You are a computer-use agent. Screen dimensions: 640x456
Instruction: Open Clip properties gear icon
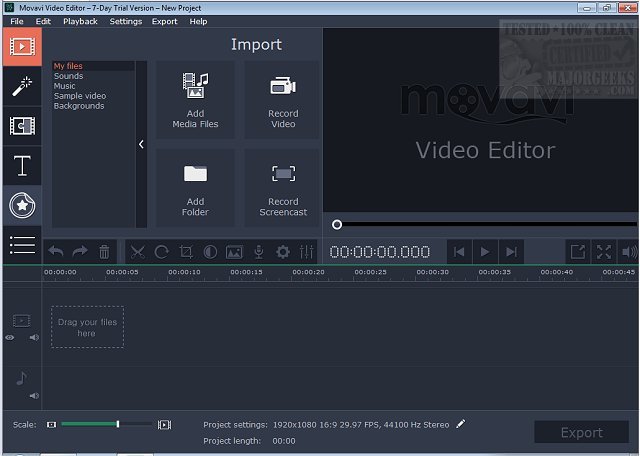(283, 252)
